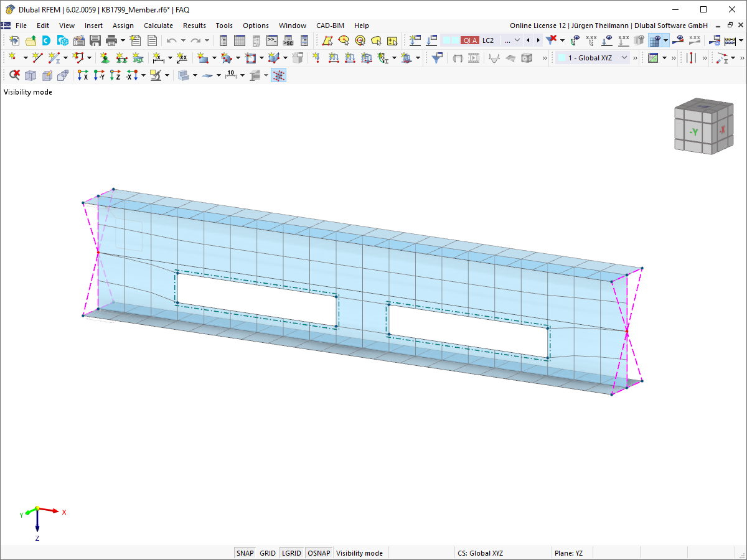Open the Results menu
Image resolution: width=747 pixels, height=560 pixels.
194,26
